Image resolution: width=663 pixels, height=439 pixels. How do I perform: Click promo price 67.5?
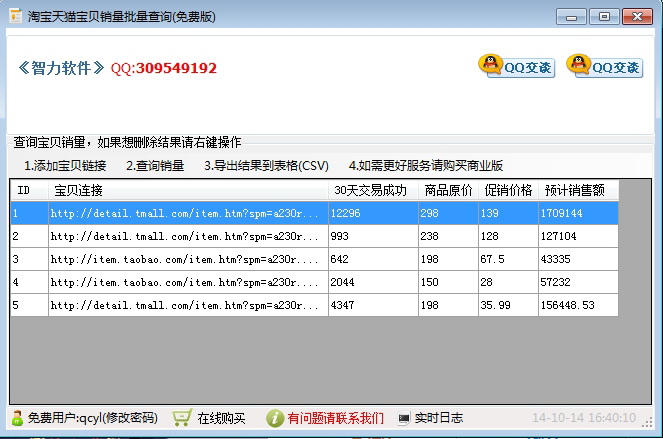492,259
